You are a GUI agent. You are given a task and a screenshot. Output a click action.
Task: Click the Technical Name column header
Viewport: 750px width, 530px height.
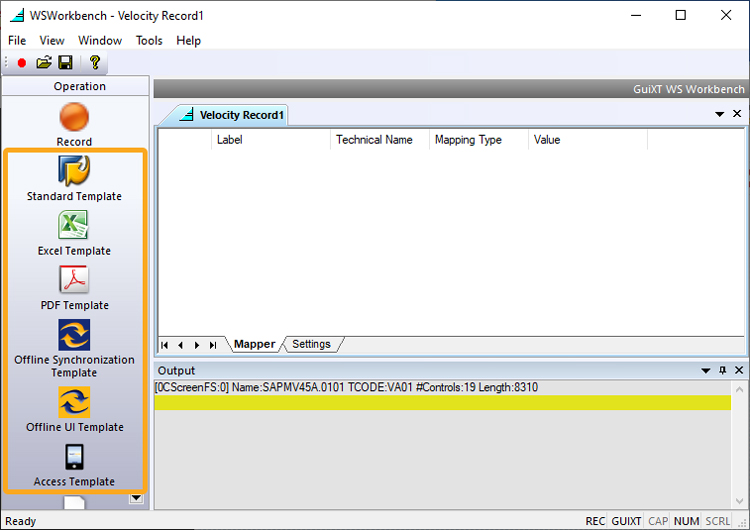380,140
